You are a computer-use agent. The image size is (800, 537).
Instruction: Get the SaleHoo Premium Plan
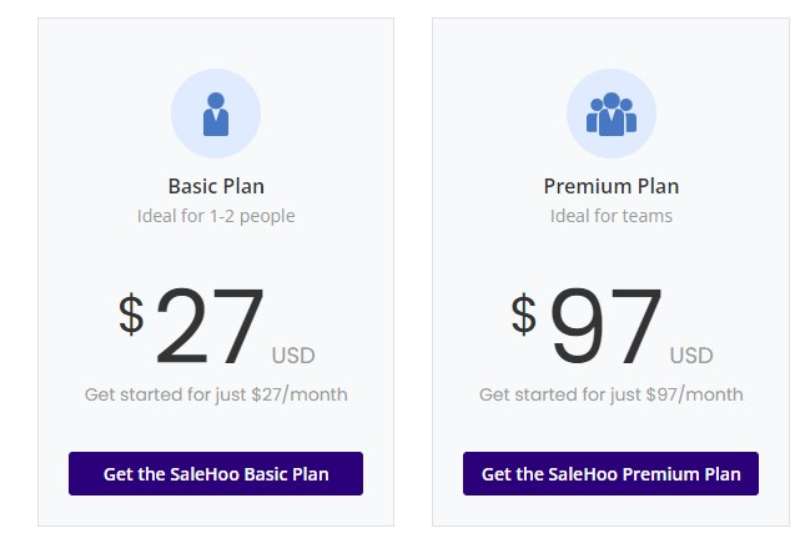coord(611,473)
